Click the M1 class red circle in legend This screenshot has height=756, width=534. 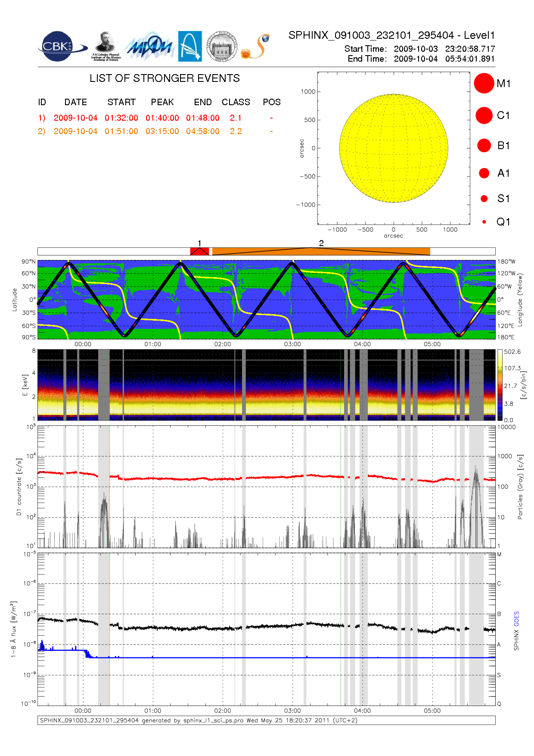point(484,83)
